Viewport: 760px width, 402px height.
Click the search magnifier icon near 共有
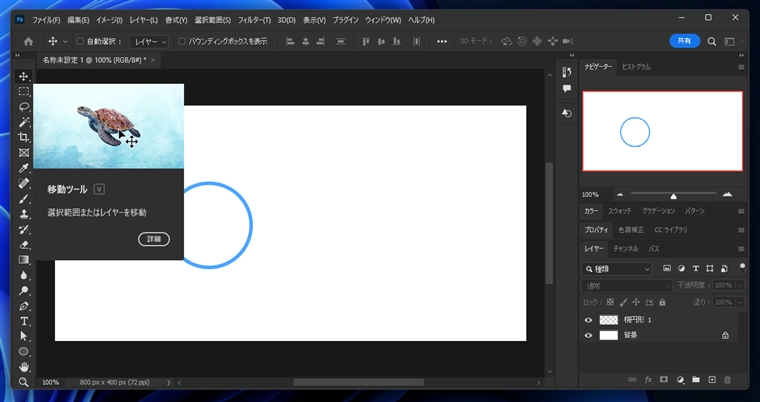pyautogui.click(x=712, y=42)
